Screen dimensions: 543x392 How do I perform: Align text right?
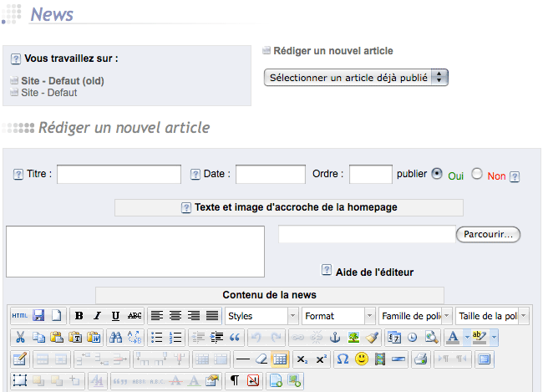point(194,316)
